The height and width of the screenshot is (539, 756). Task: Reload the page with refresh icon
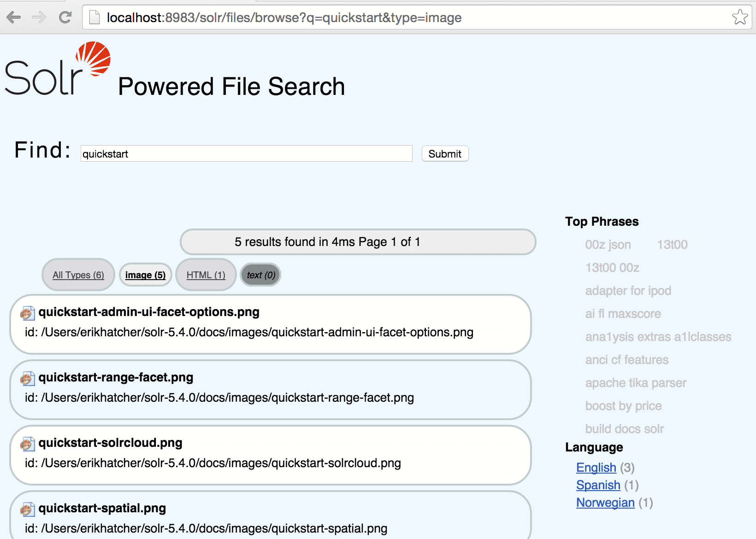click(x=65, y=18)
